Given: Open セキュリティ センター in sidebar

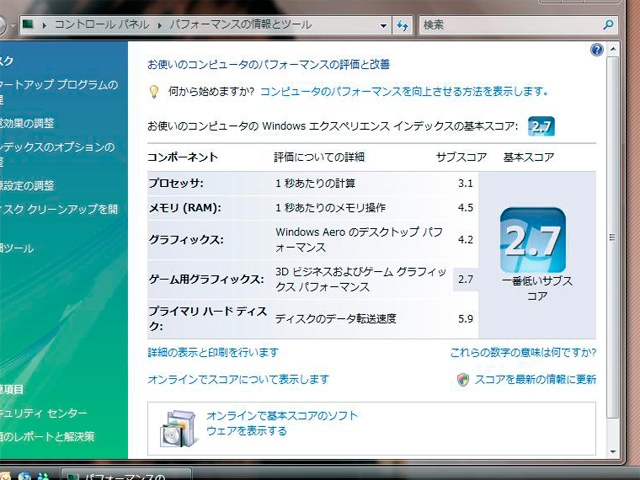Looking at the screenshot, I should pos(44,413).
